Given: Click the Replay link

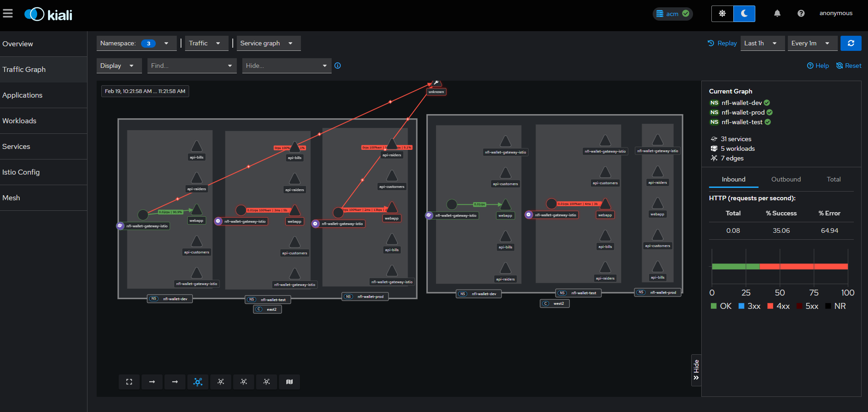Looking at the screenshot, I should [x=722, y=43].
